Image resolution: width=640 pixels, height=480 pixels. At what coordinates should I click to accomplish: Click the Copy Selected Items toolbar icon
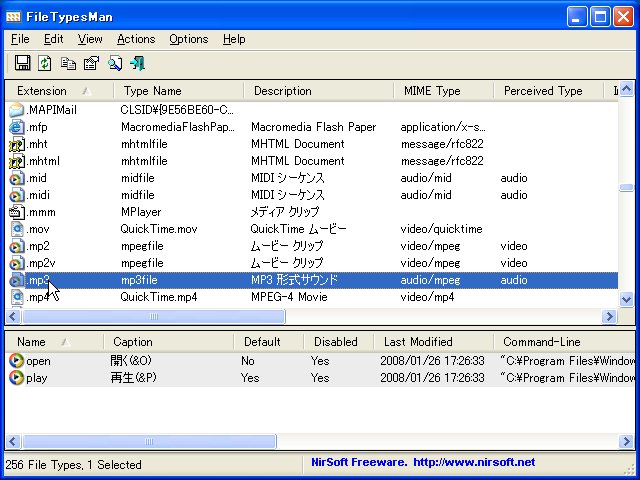point(68,63)
